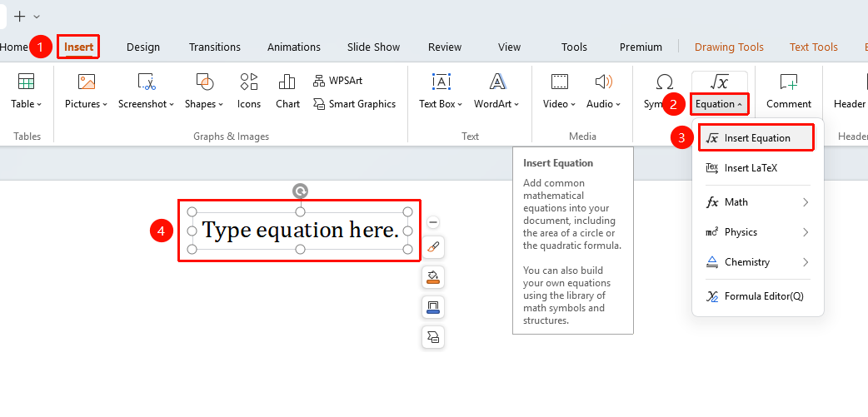
Task: Switch to the Design tab
Action: pyautogui.click(x=142, y=47)
